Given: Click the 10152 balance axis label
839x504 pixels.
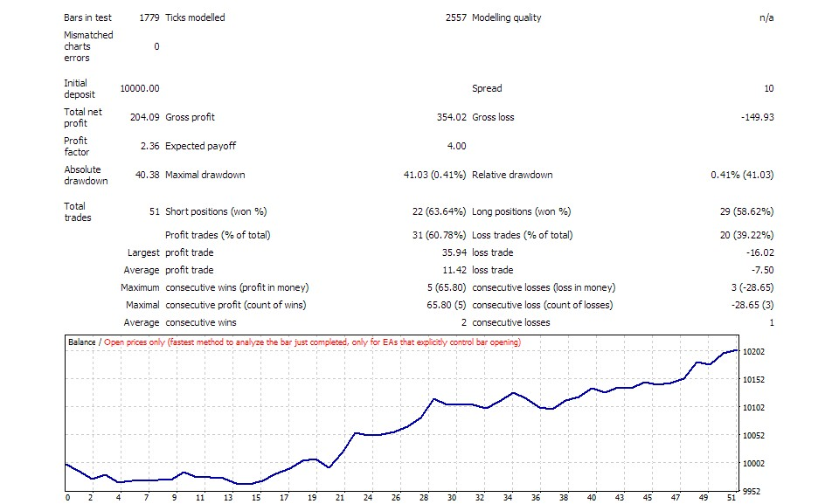Looking at the screenshot, I should coord(754,379).
